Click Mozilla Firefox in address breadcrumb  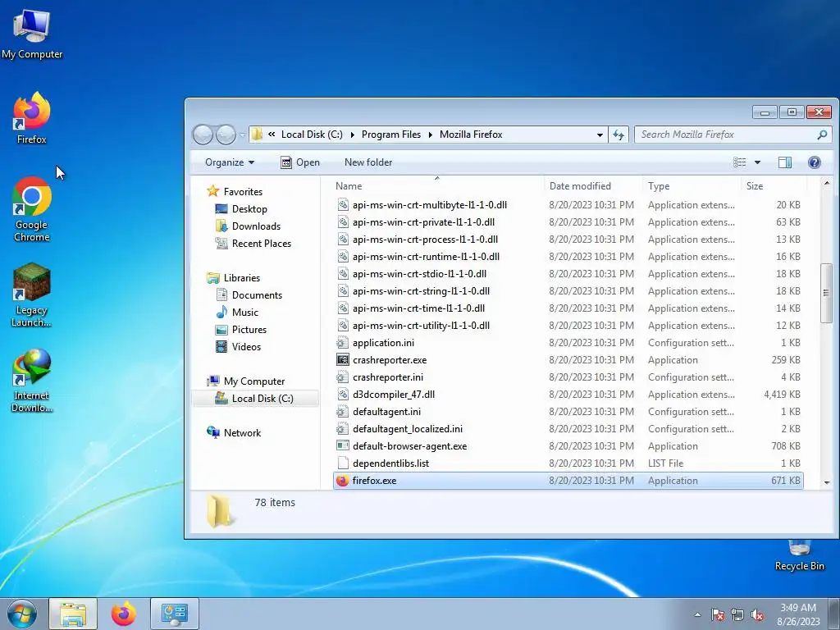[x=471, y=135]
